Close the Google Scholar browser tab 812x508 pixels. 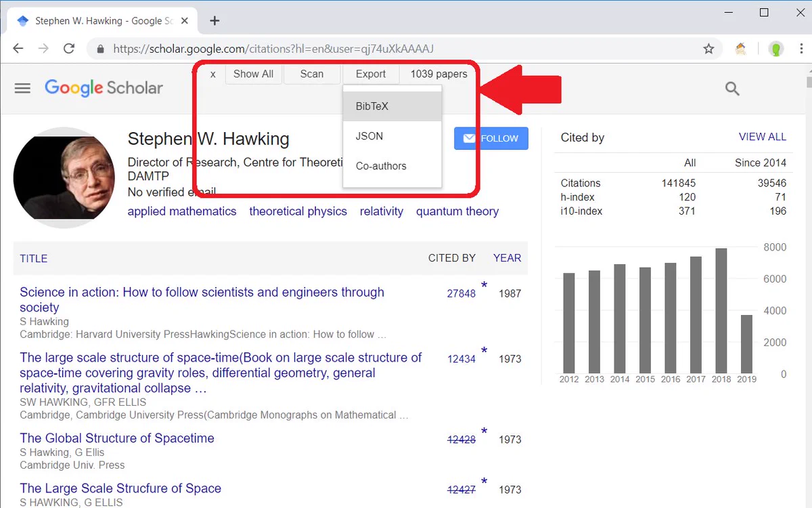click(184, 21)
